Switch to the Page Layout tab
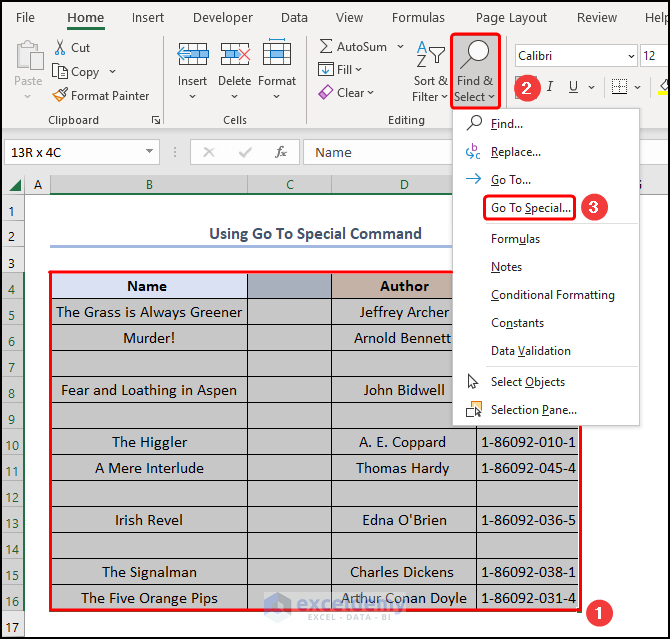This screenshot has height=639, width=670. pos(511,18)
